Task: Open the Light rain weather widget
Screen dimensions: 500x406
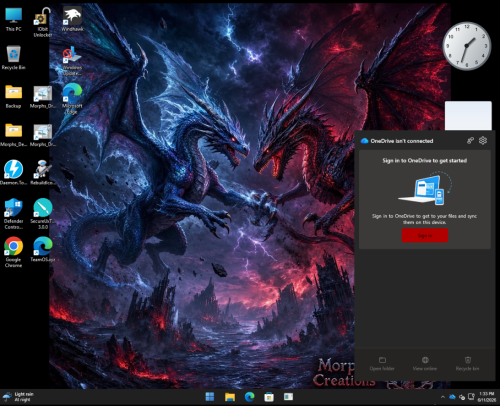Action: click(x=18, y=397)
